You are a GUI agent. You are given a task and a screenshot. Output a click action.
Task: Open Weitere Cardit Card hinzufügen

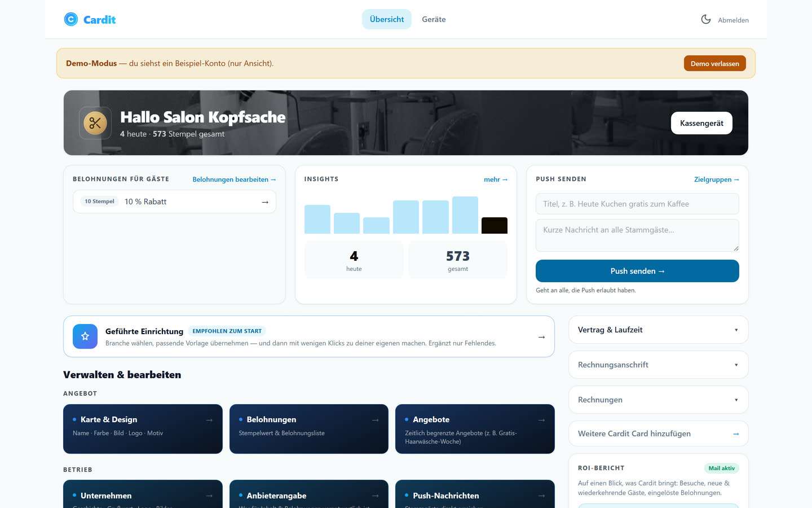[659, 434]
